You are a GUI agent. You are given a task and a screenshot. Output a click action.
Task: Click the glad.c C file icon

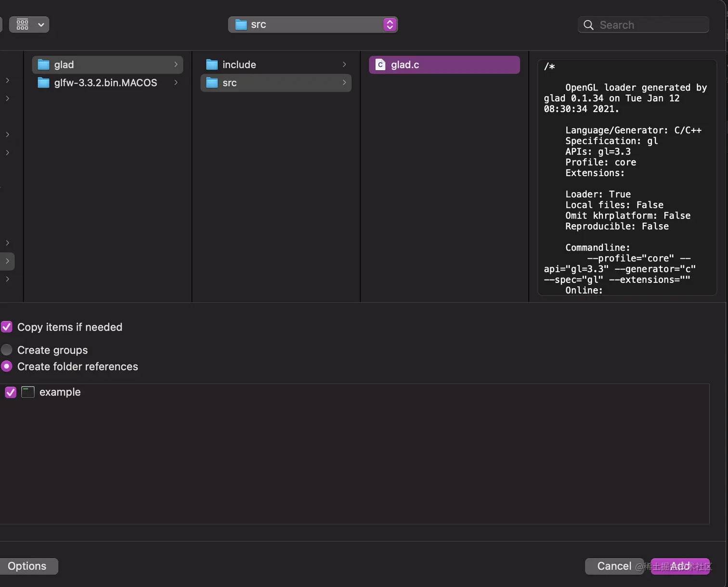[x=380, y=64]
